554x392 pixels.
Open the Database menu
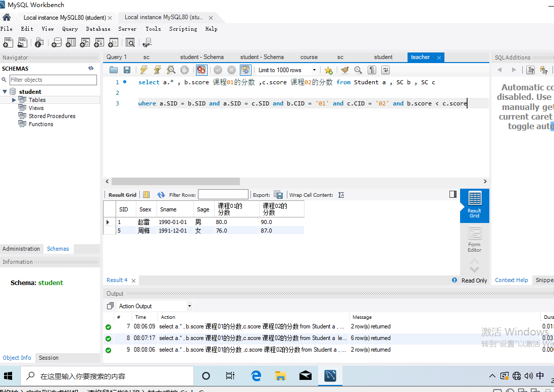[x=98, y=29]
